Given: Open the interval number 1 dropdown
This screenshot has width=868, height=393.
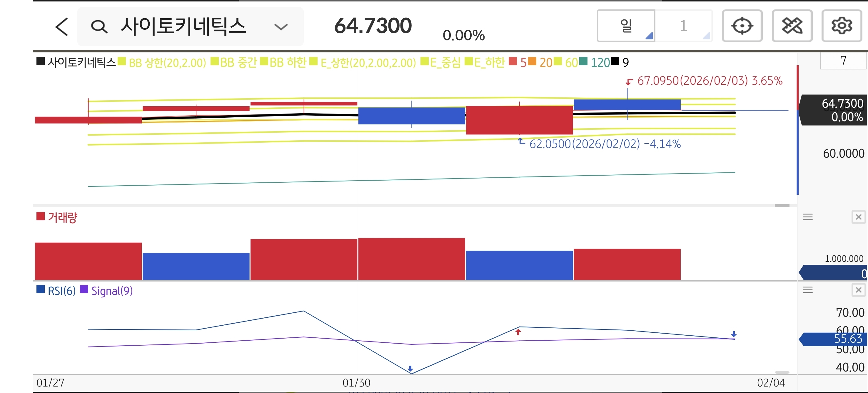Looking at the screenshot, I should [684, 26].
